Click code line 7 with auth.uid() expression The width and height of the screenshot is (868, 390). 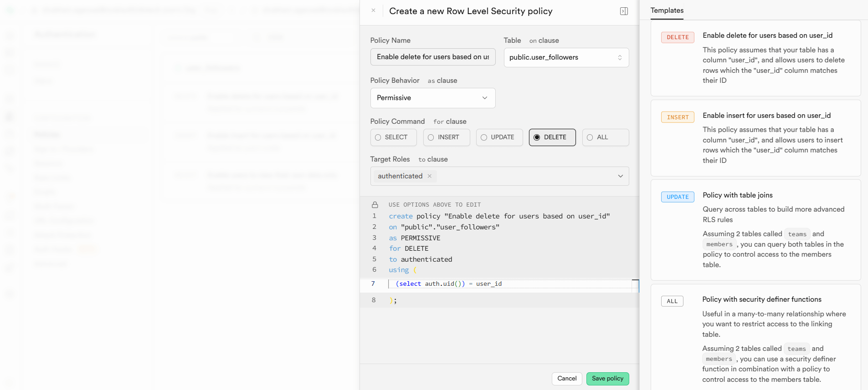tap(448, 284)
